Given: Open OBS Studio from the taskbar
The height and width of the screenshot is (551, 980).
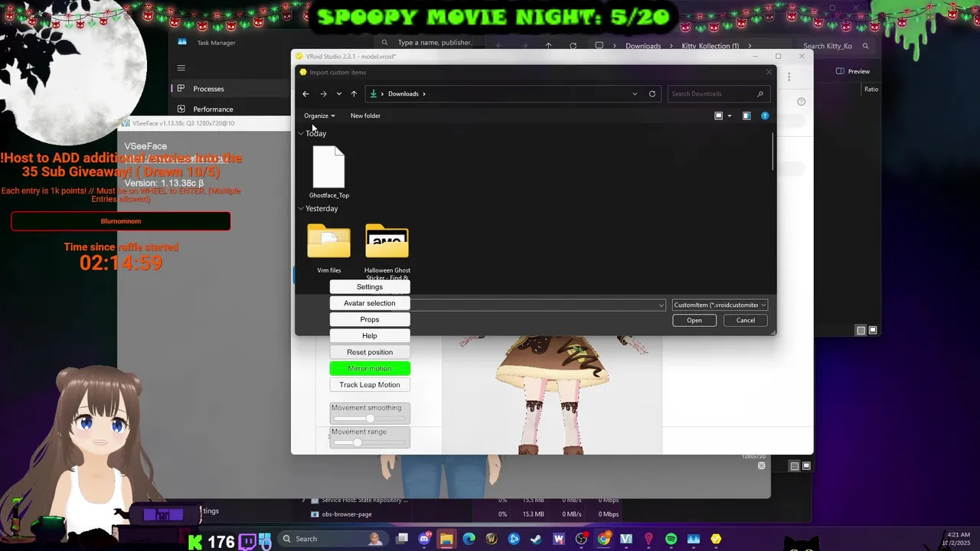Looking at the screenshot, I should point(581,539).
